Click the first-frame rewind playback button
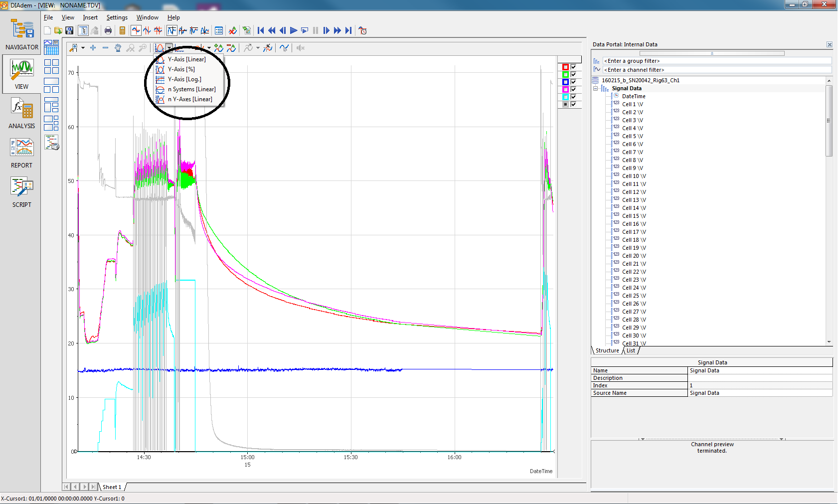Viewport: 838px width, 504px height. tap(261, 30)
